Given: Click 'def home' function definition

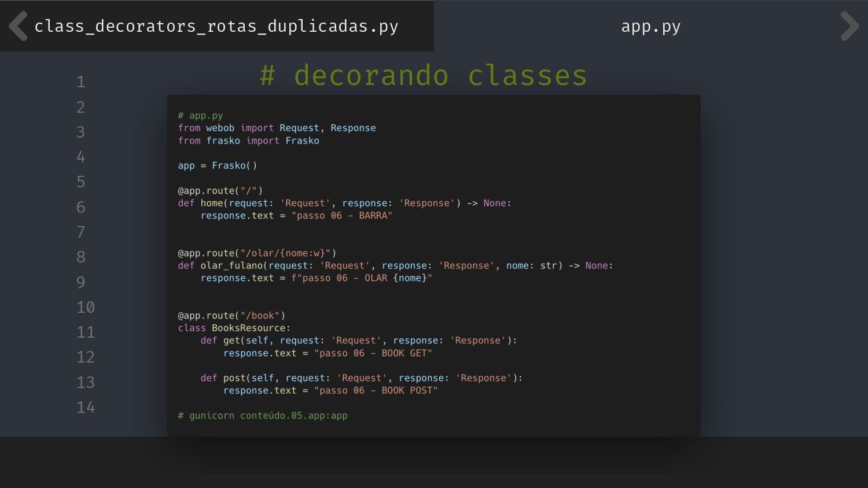Looking at the screenshot, I should 344,203.
